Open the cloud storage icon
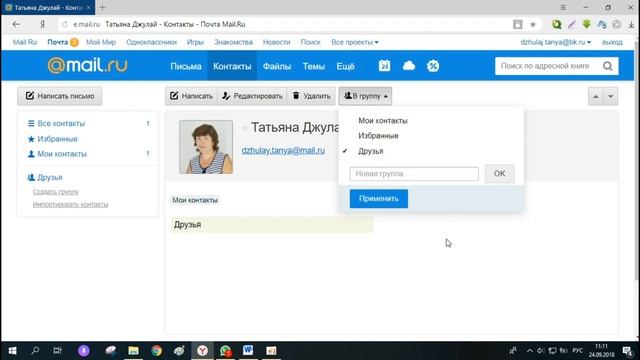Viewport: 640px width, 360px height. 409,66
